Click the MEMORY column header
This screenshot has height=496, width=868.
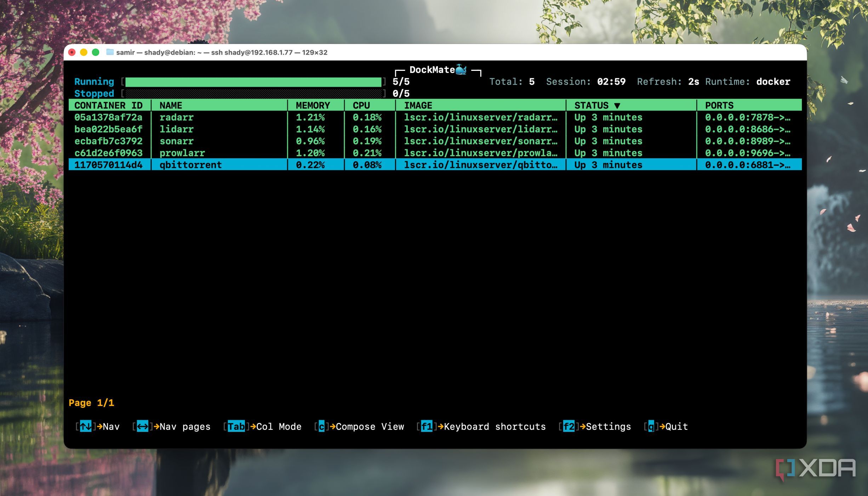[x=313, y=105]
